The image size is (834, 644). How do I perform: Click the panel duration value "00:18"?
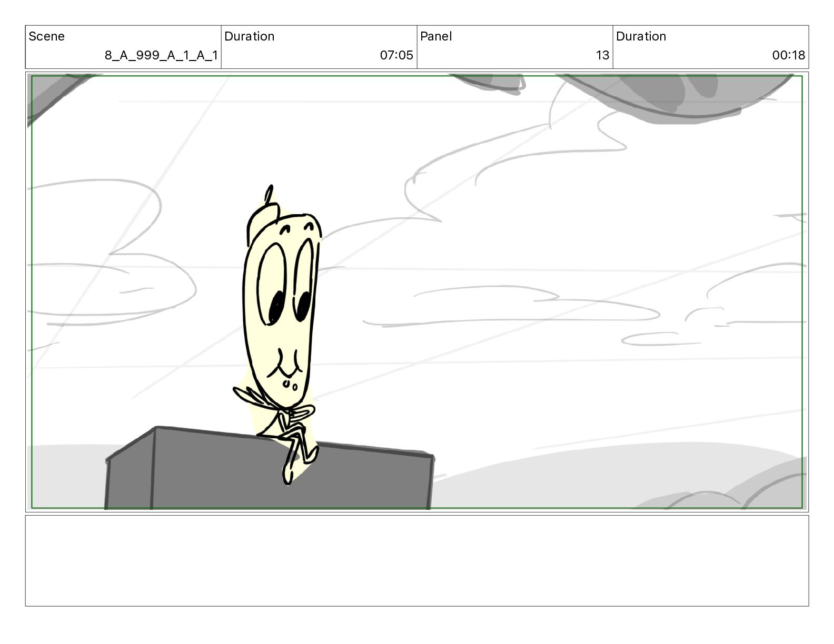tap(788, 55)
